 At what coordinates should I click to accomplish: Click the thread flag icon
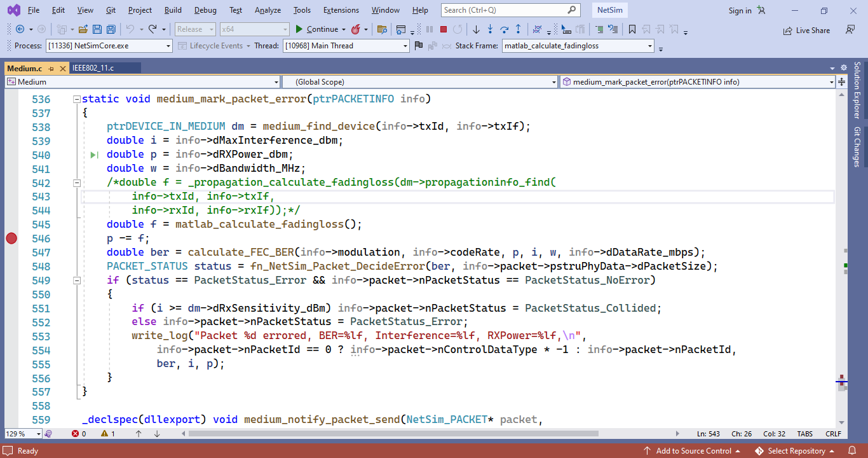[x=418, y=46]
